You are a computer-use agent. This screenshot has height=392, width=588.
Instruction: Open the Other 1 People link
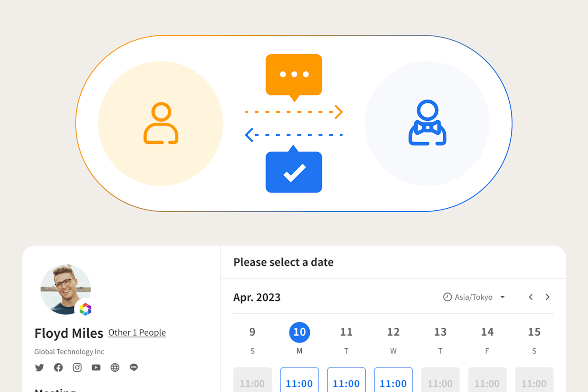137,332
